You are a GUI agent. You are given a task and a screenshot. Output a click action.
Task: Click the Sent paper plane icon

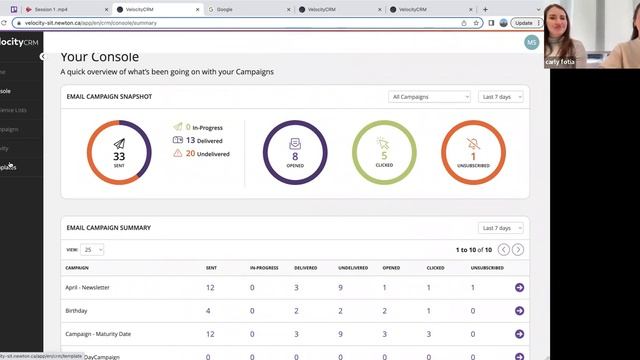click(119, 144)
